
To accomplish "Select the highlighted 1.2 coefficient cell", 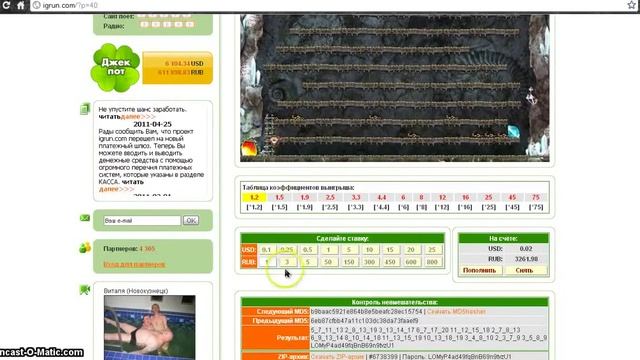I will [x=254, y=197].
